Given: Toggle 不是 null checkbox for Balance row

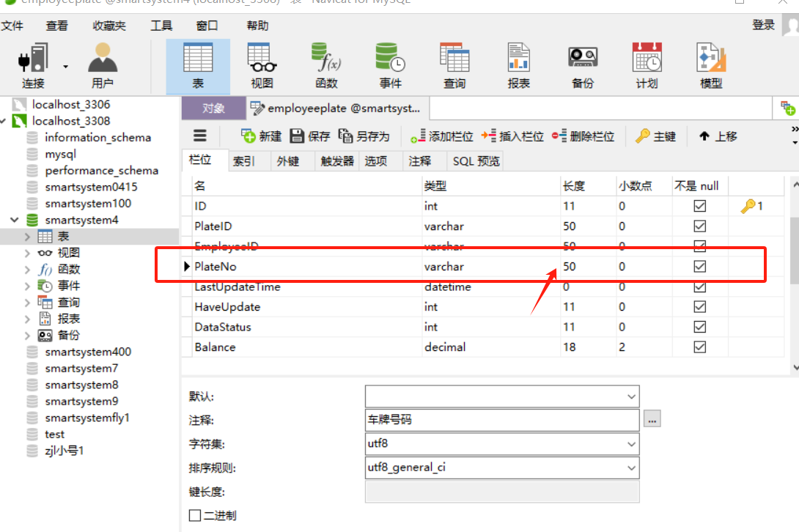Looking at the screenshot, I should pos(699,347).
